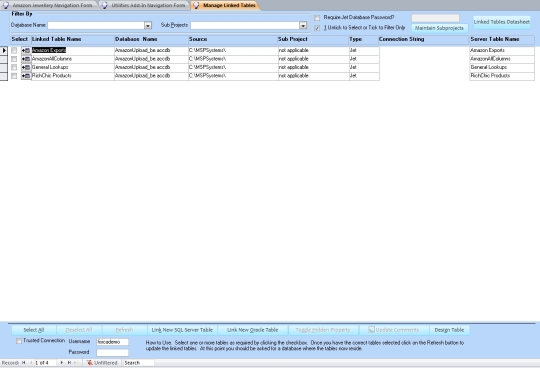The image size is (540, 368).
Task: Click the bottom Password input field
Action: coord(112,352)
